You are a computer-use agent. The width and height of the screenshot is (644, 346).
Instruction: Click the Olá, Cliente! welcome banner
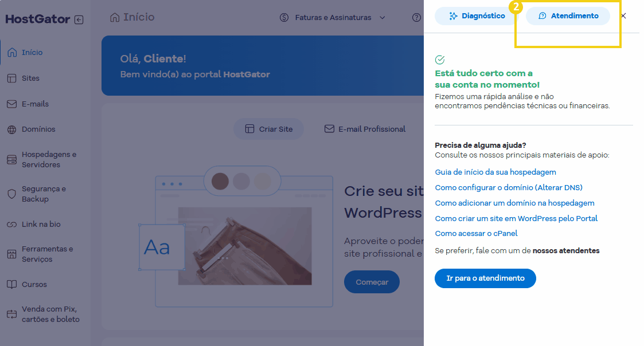point(263,66)
